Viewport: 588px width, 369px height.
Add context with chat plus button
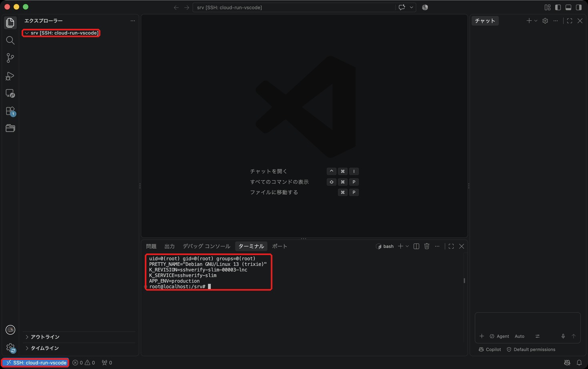pos(482,336)
